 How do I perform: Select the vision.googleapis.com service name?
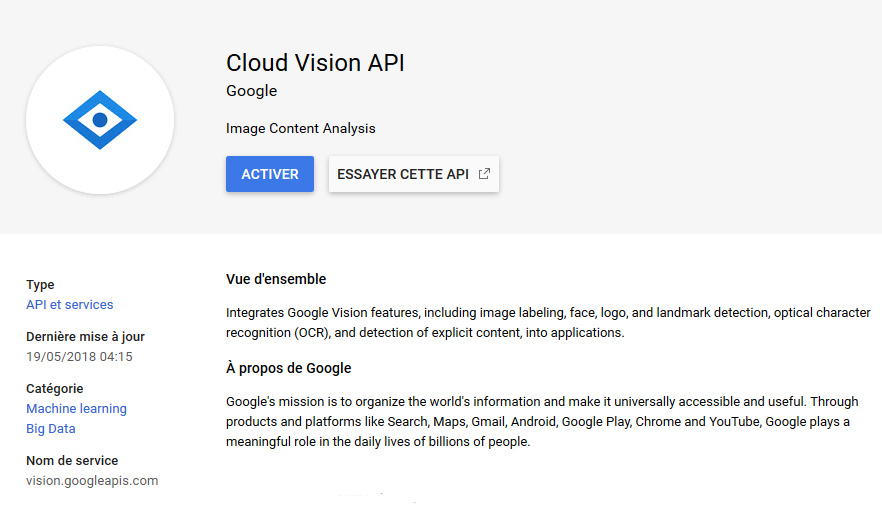92,481
